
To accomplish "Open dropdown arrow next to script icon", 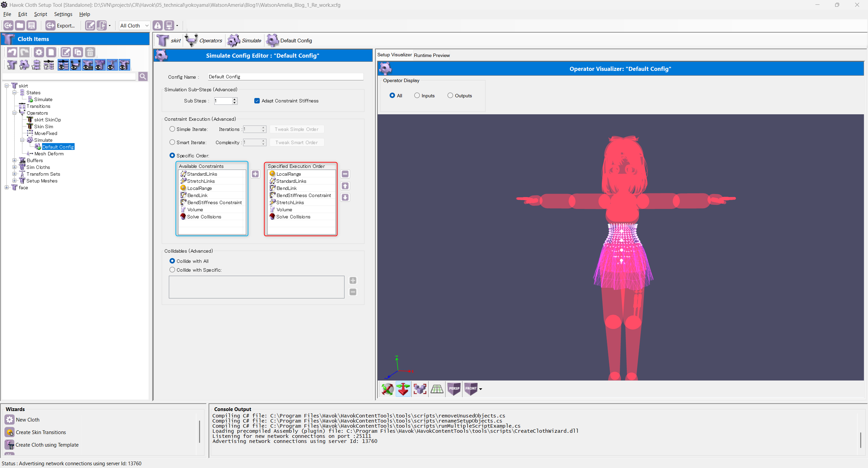I will (x=110, y=25).
